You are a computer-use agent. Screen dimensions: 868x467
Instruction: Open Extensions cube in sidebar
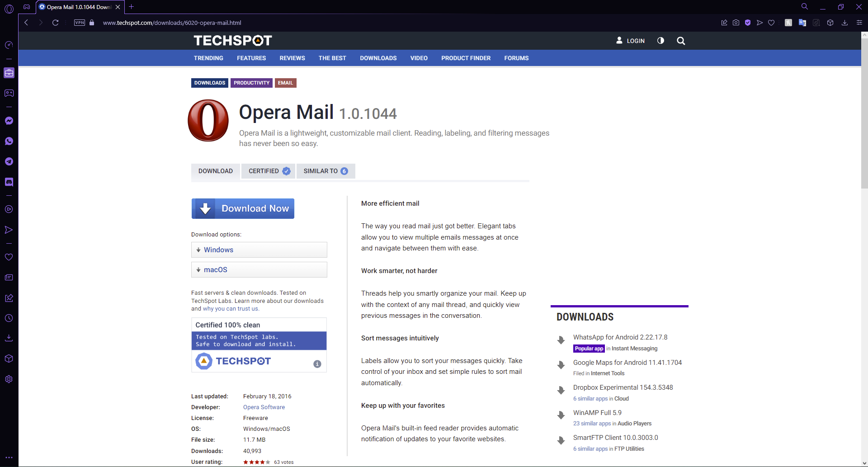pos(9,359)
